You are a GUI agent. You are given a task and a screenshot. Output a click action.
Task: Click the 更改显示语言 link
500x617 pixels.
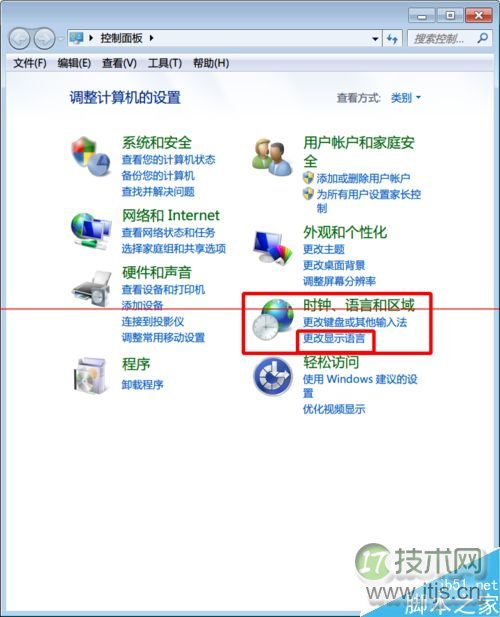click(x=334, y=338)
